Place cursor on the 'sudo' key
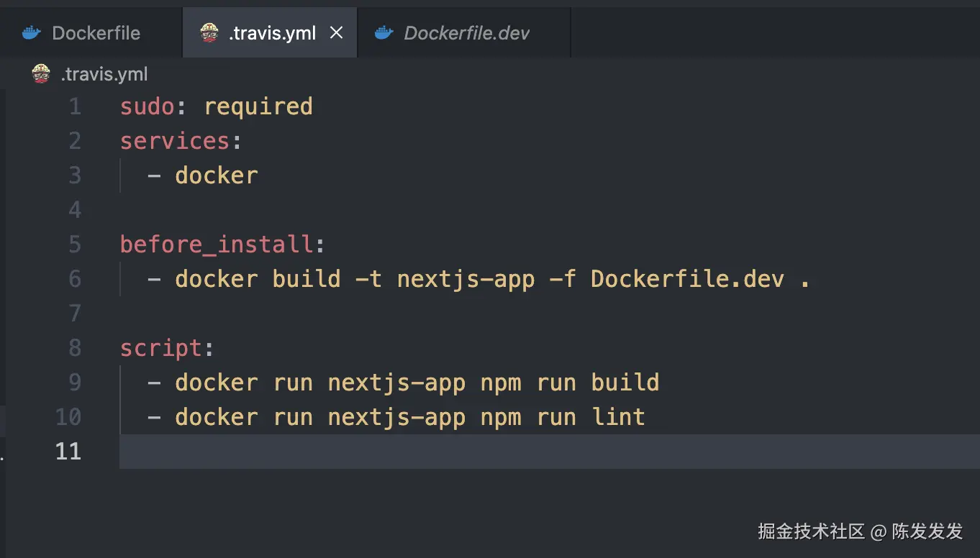Image resolution: width=980 pixels, height=558 pixels. [x=147, y=107]
